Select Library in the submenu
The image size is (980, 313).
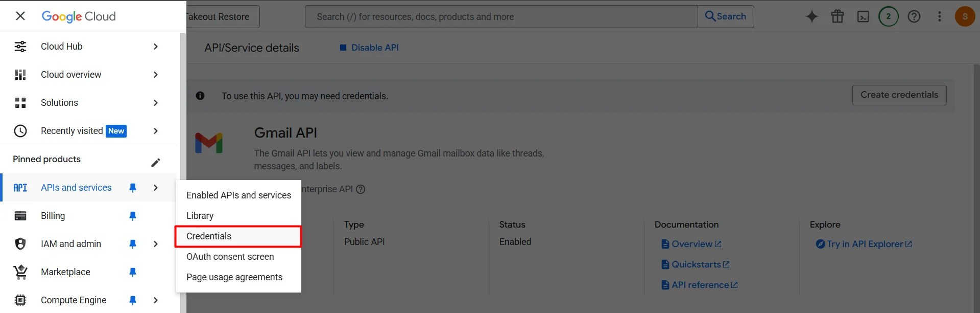[x=238, y=216]
